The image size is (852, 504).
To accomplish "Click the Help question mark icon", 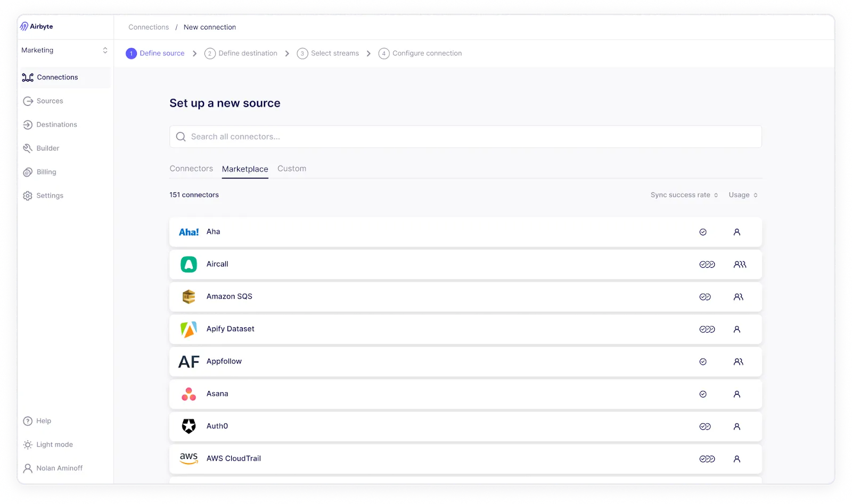I will (28, 421).
